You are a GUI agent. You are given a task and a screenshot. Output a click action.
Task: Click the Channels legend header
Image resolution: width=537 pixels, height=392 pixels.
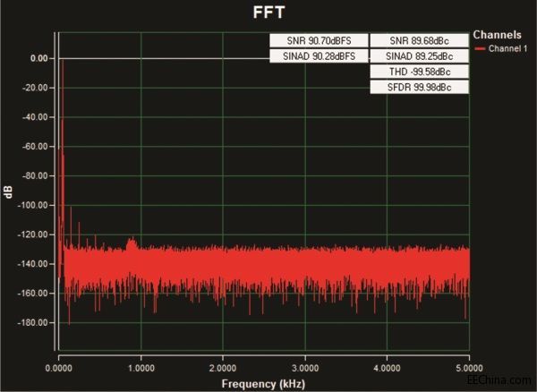(498, 35)
